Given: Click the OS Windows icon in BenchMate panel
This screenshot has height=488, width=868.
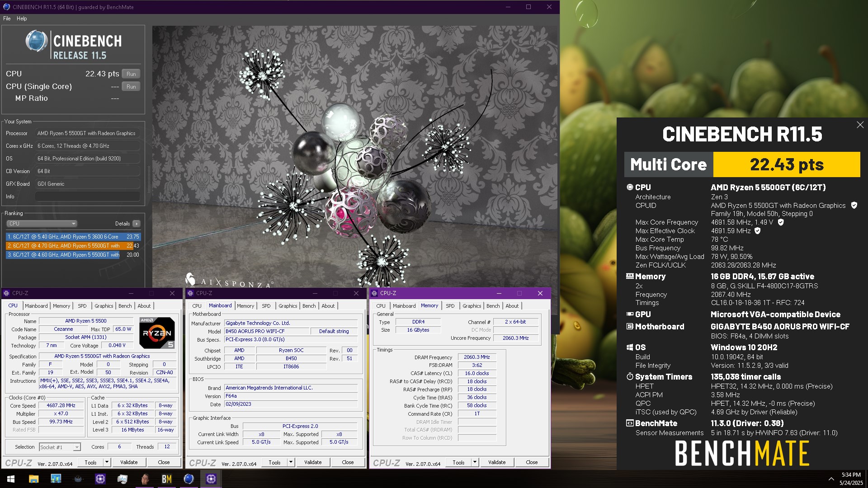Looking at the screenshot, I should (x=630, y=347).
